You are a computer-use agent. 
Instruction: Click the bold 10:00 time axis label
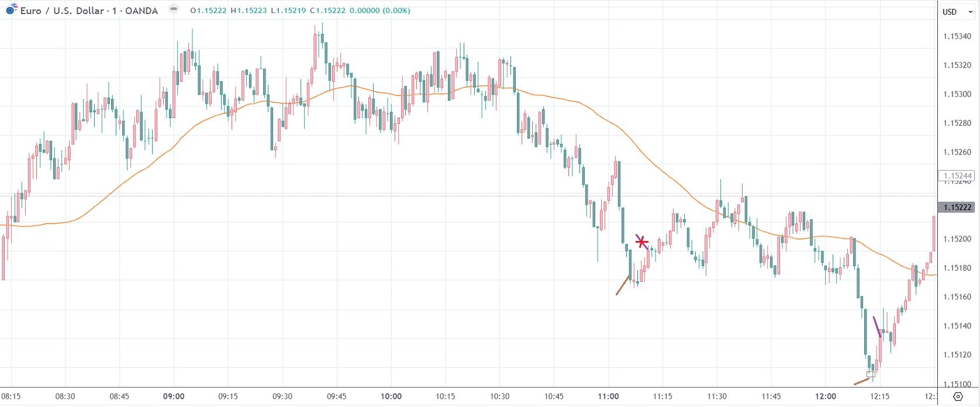point(391,396)
